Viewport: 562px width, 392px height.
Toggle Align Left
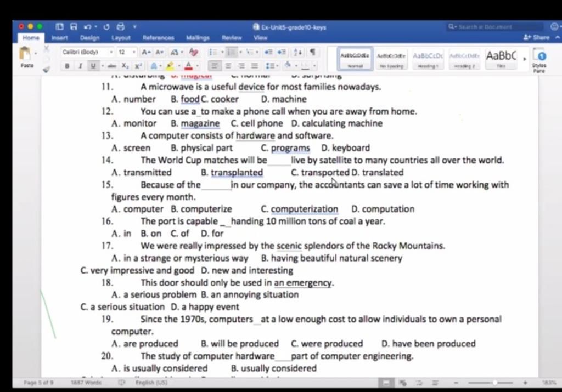click(215, 66)
